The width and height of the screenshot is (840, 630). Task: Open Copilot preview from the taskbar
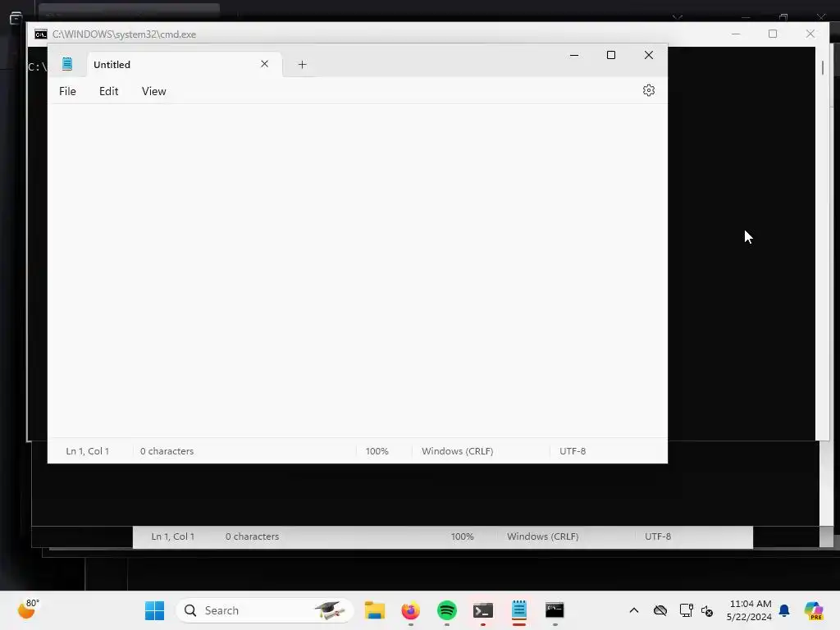pos(814,610)
